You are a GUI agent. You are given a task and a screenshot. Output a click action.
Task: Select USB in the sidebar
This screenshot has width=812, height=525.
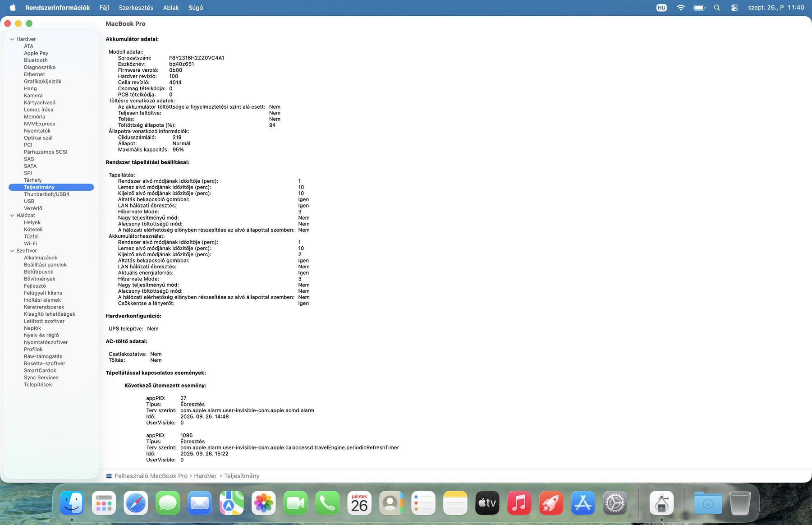[x=29, y=202]
